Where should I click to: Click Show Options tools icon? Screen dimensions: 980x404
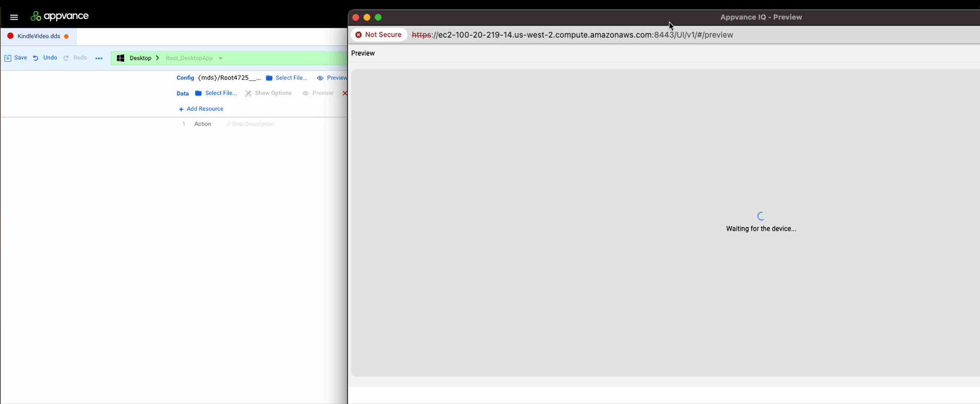[248, 93]
